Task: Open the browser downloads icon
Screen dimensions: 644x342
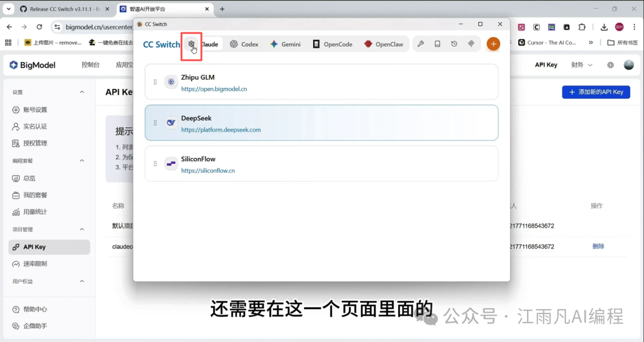Action: click(x=603, y=27)
